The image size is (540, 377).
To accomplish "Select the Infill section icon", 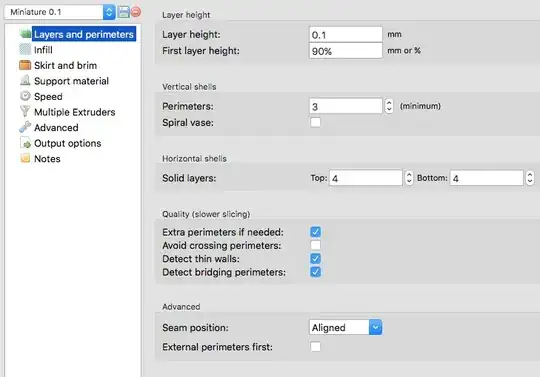I will (x=25, y=50).
